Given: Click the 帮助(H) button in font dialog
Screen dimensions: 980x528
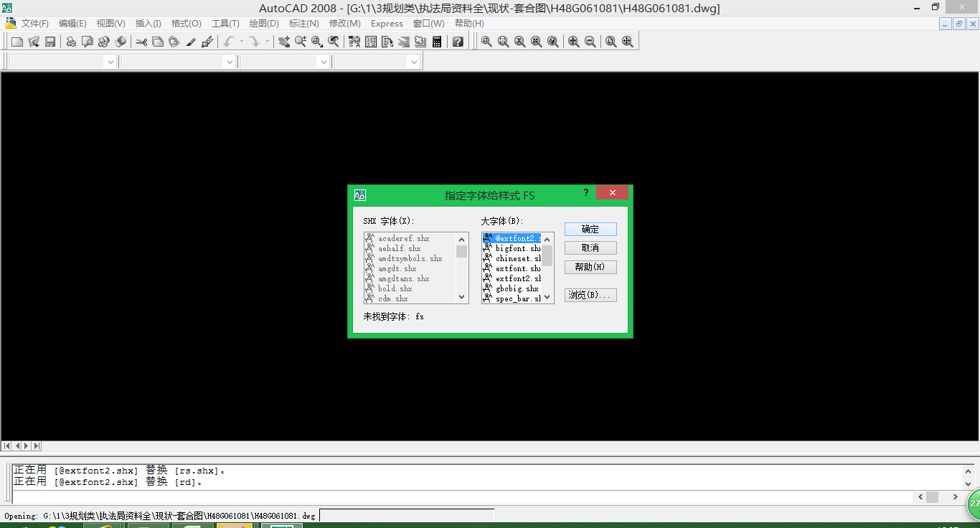Looking at the screenshot, I should coord(590,267).
